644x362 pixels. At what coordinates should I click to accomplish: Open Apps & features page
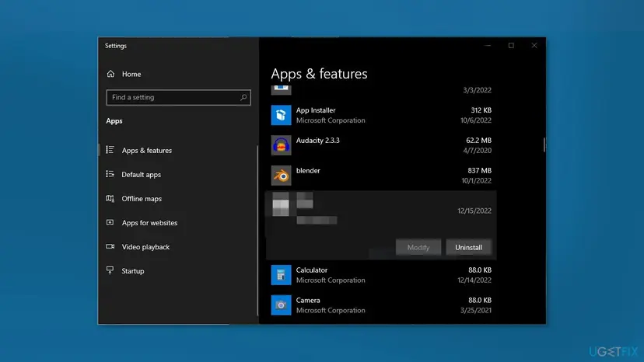[147, 150]
